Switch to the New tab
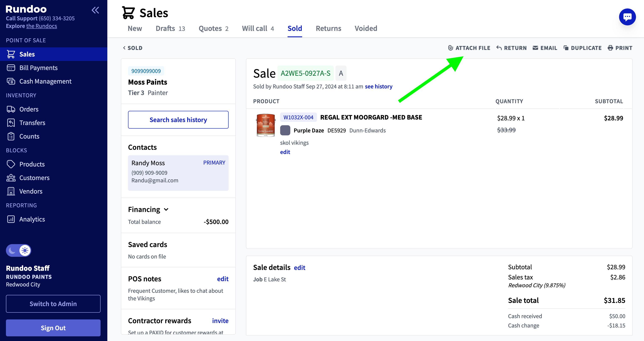The width and height of the screenshot is (644, 341). pos(135,28)
